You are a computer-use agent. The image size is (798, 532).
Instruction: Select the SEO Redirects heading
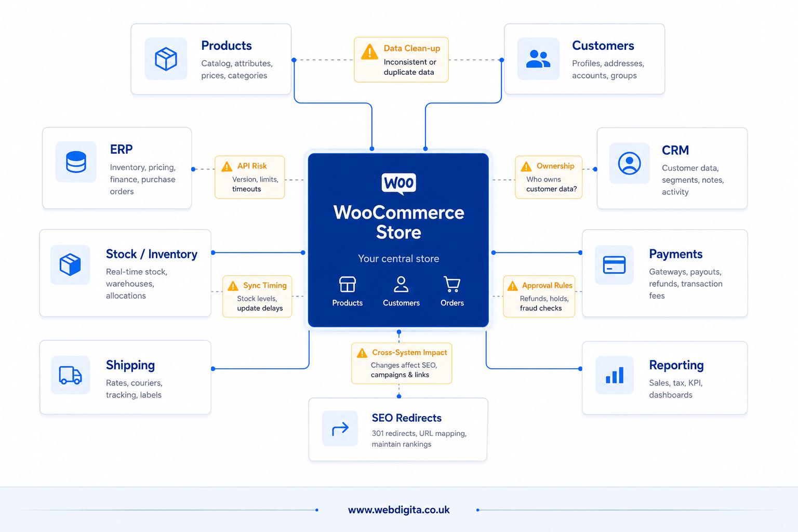407,418
